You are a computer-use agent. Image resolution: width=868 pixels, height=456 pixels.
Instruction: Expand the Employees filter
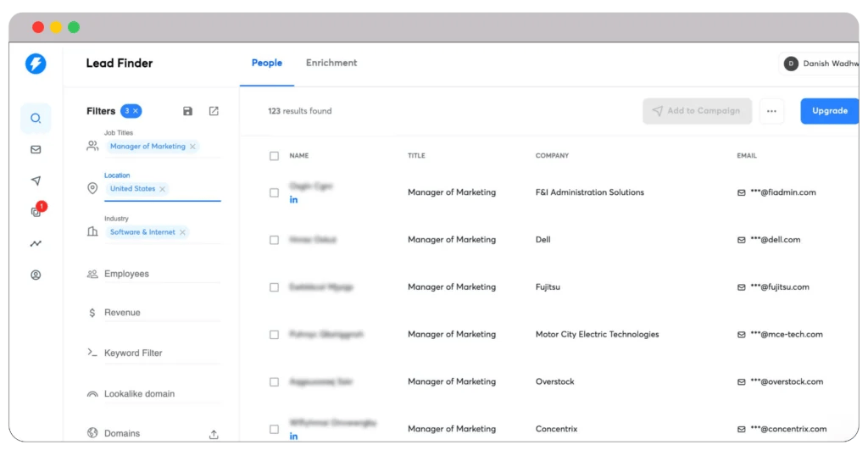(x=126, y=274)
